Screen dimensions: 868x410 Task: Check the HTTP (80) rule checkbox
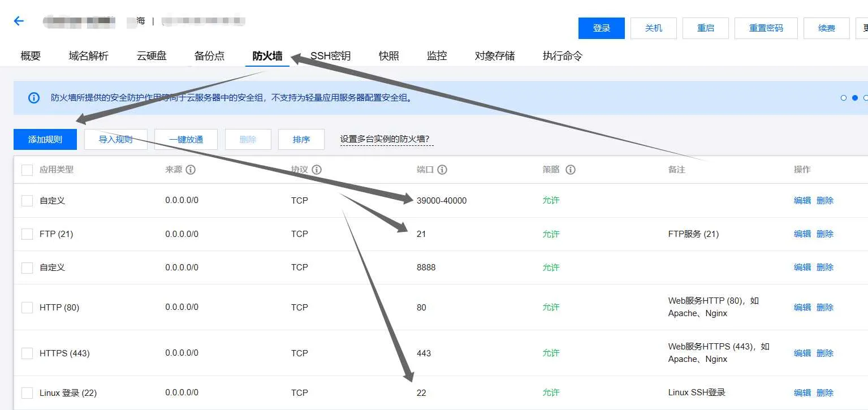[x=27, y=308]
